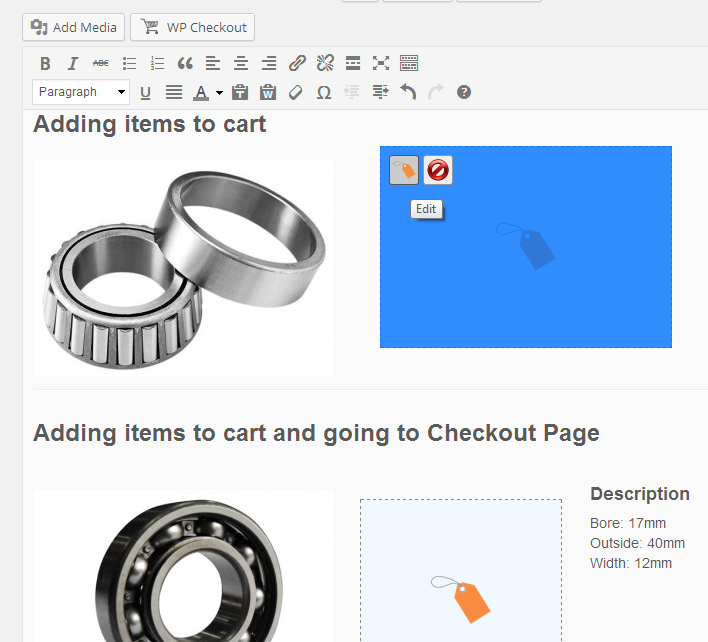Justify text alignment
Image resolution: width=708 pixels, height=642 pixels.
[x=174, y=93]
